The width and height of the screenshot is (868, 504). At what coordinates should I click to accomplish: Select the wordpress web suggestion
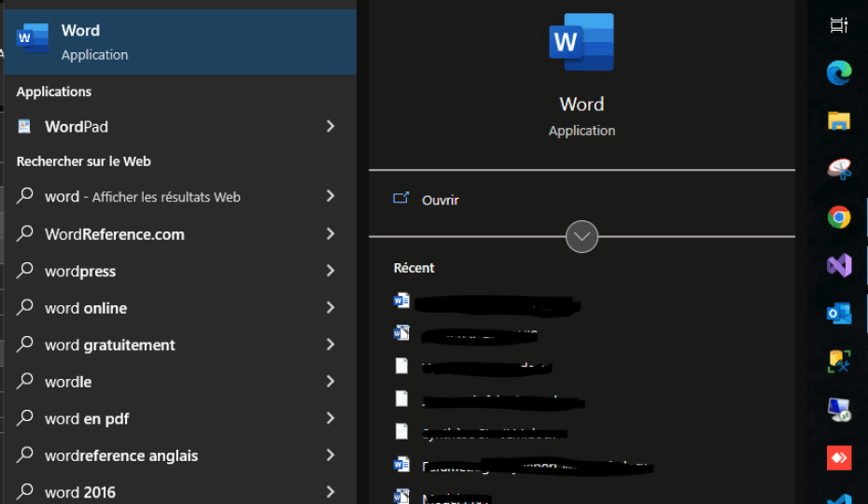[180, 271]
